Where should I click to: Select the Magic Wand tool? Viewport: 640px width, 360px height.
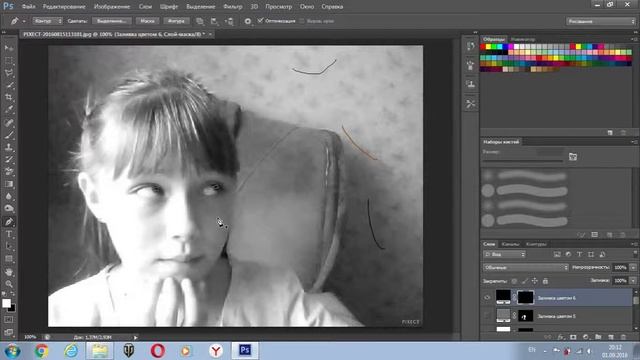click(9, 85)
